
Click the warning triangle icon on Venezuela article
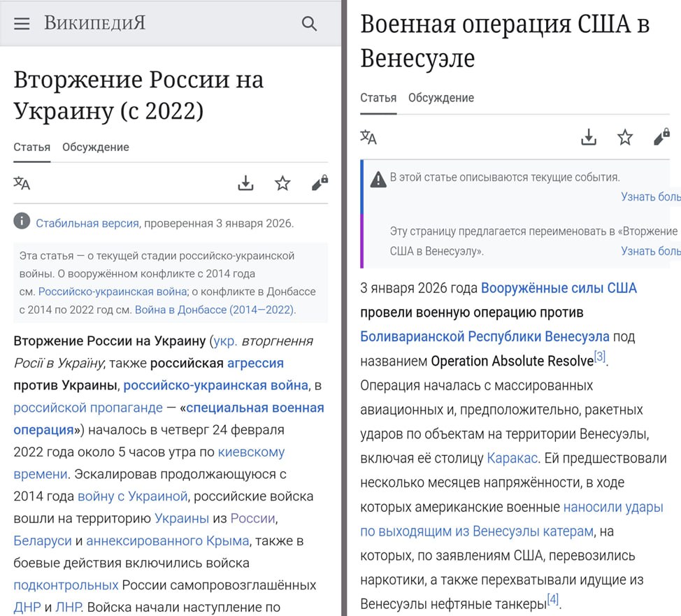point(378,178)
